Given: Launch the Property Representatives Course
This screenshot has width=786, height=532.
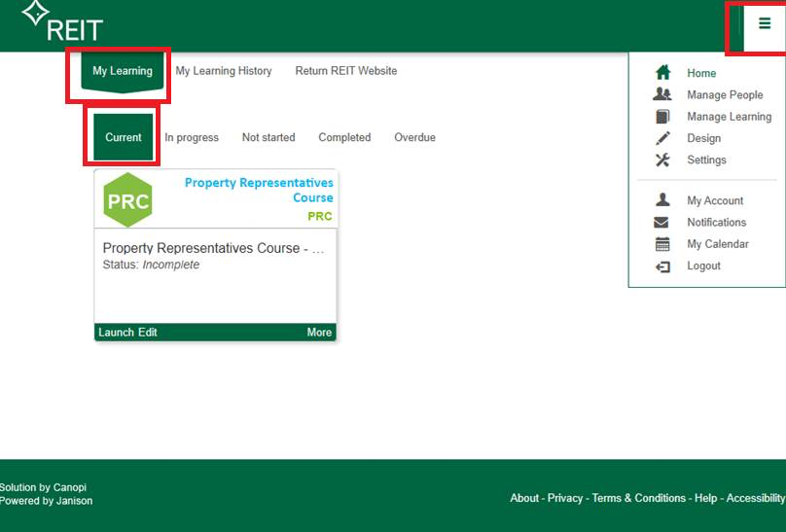Looking at the screenshot, I should [116, 332].
